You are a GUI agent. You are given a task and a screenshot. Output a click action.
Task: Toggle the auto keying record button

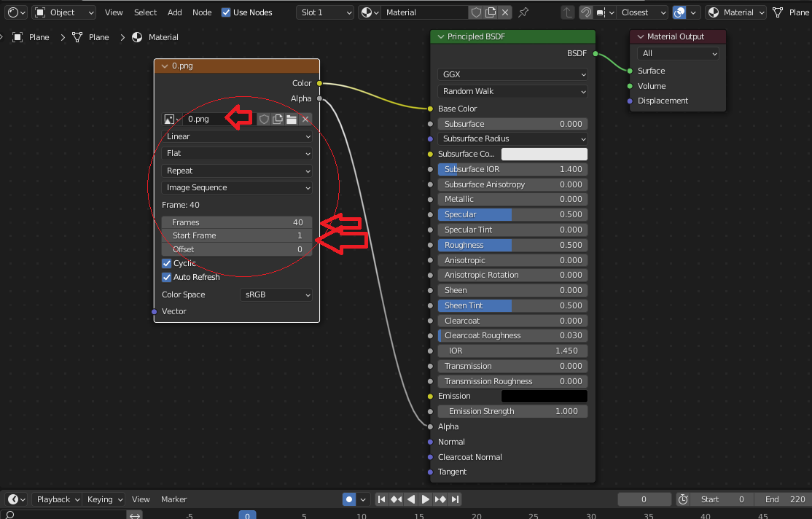pyautogui.click(x=349, y=499)
